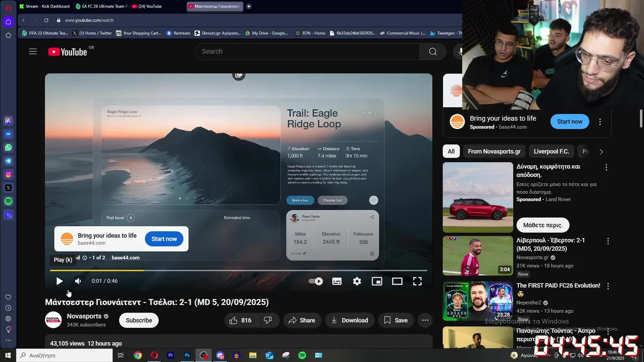
Task: Switch to miniplayer
Action: [377, 281]
